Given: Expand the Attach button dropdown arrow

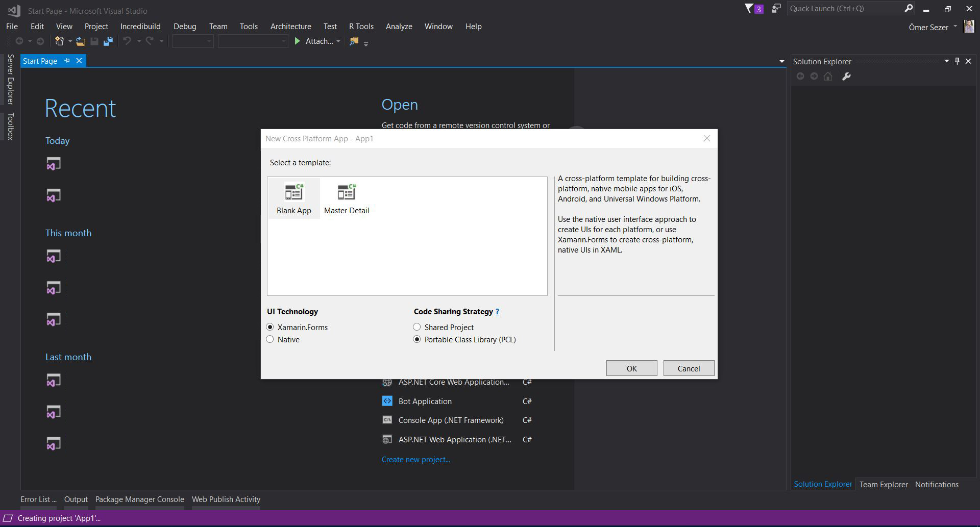Looking at the screenshot, I should [x=338, y=41].
